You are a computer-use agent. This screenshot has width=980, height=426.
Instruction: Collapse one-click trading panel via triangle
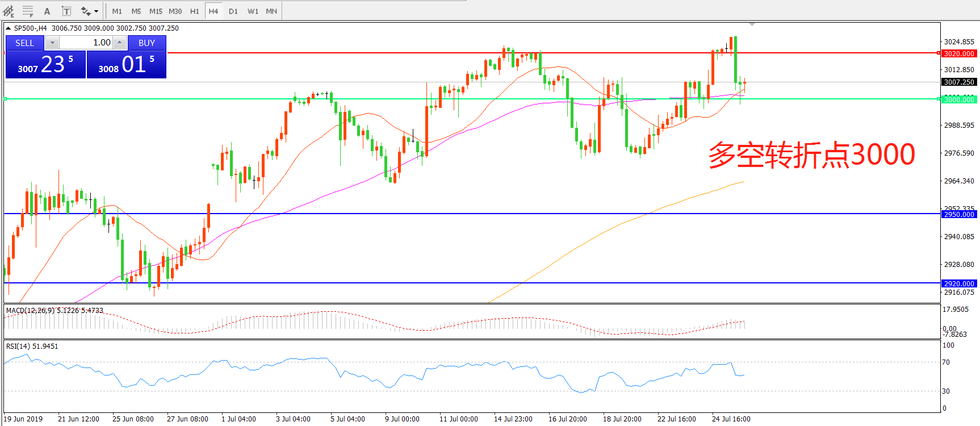(9, 28)
